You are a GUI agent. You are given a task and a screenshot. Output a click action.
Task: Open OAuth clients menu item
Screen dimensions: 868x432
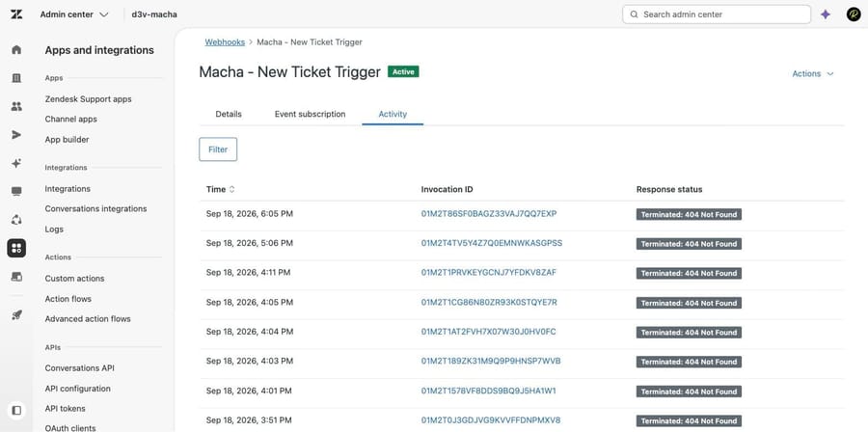coord(70,427)
